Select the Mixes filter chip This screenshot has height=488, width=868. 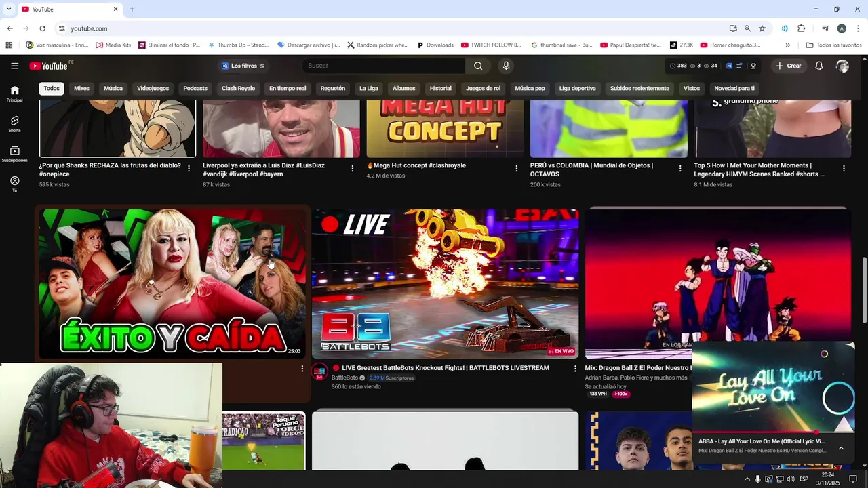coord(81,88)
